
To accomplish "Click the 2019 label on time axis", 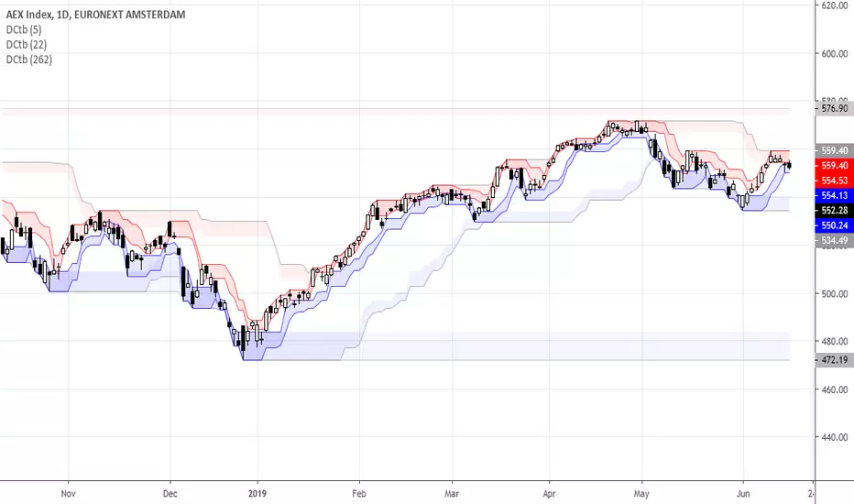I will point(257,494).
